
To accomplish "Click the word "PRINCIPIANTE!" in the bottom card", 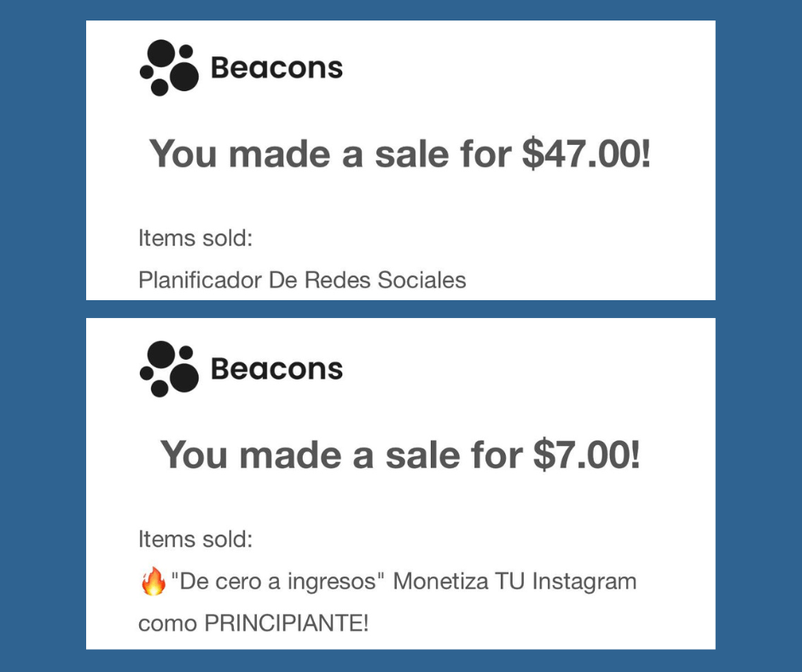I will pos(287,623).
